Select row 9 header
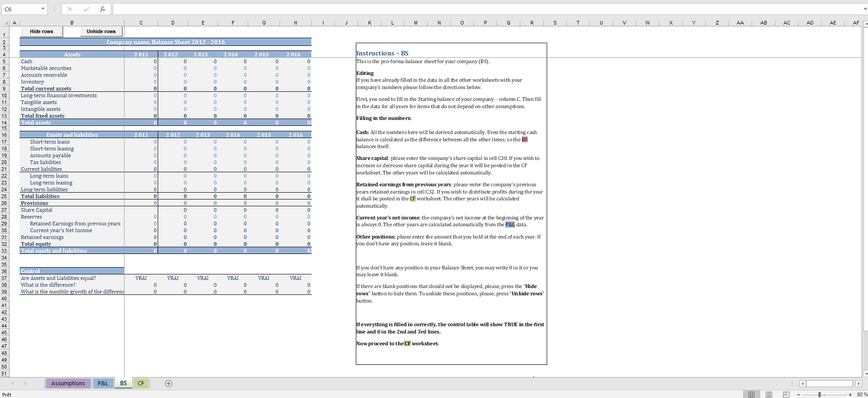 (5, 89)
